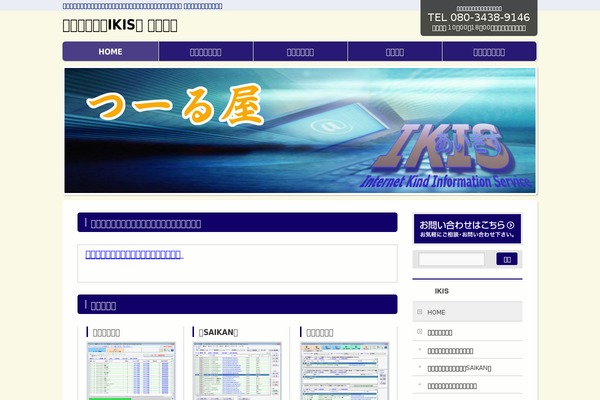Click the IKIS site title heading

[120, 25]
